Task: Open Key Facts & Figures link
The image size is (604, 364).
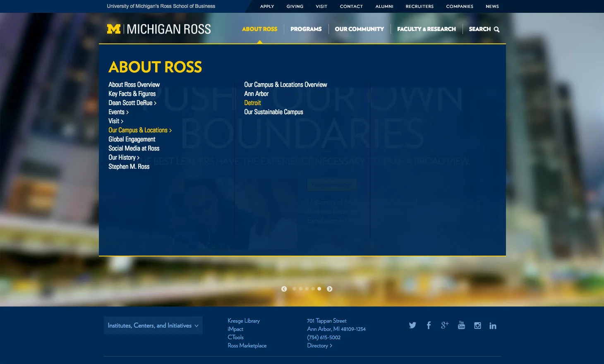Action: [132, 94]
